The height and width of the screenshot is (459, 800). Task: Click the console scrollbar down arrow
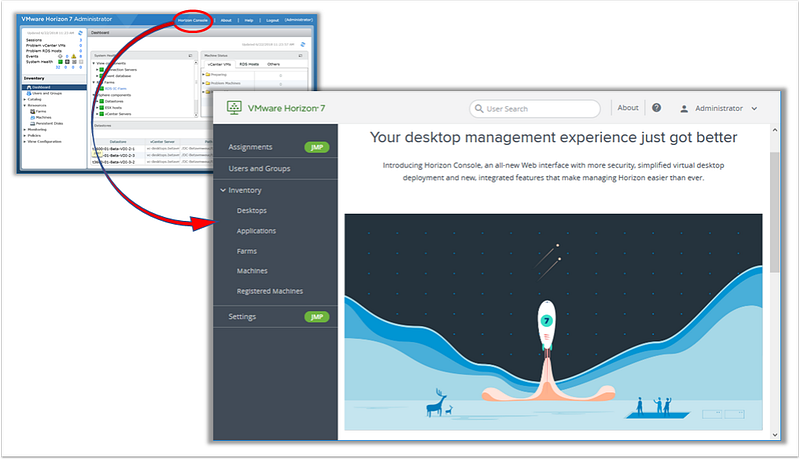pyautogui.click(x=774, y=435)
